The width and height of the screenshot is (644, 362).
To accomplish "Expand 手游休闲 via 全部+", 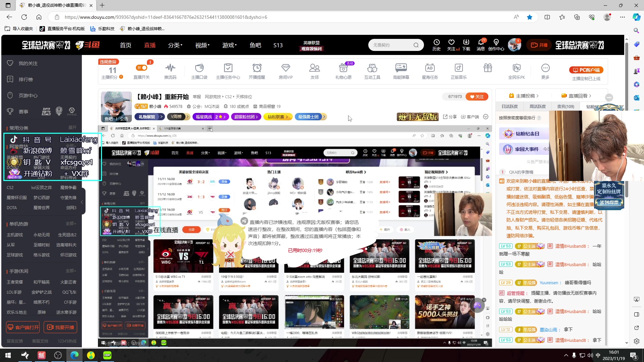I will tap(71, 271).
